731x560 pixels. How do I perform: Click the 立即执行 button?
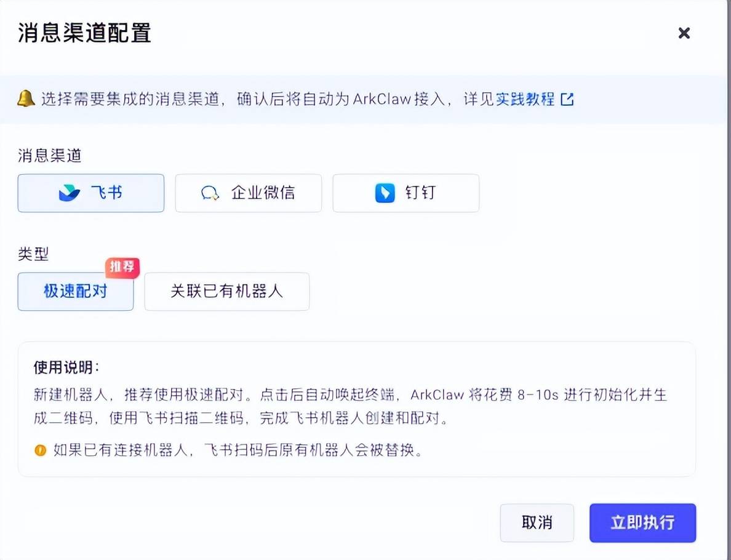[642, 523]
